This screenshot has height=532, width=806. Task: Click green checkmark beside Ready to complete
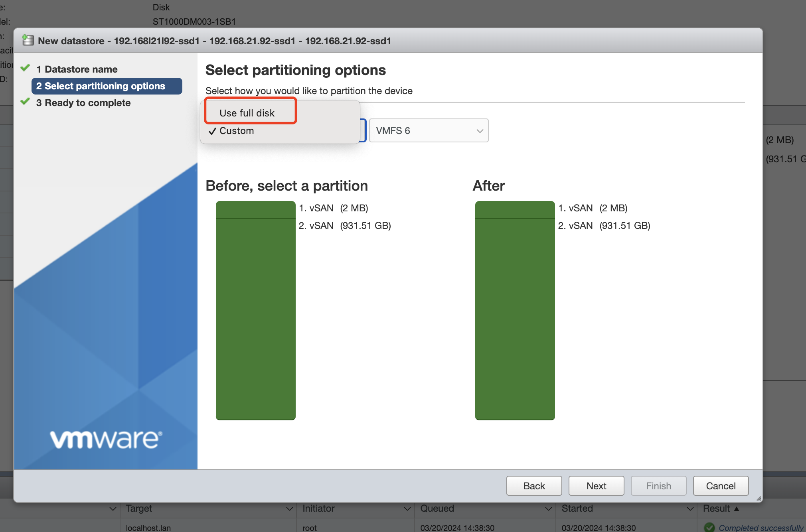[25, 102]
